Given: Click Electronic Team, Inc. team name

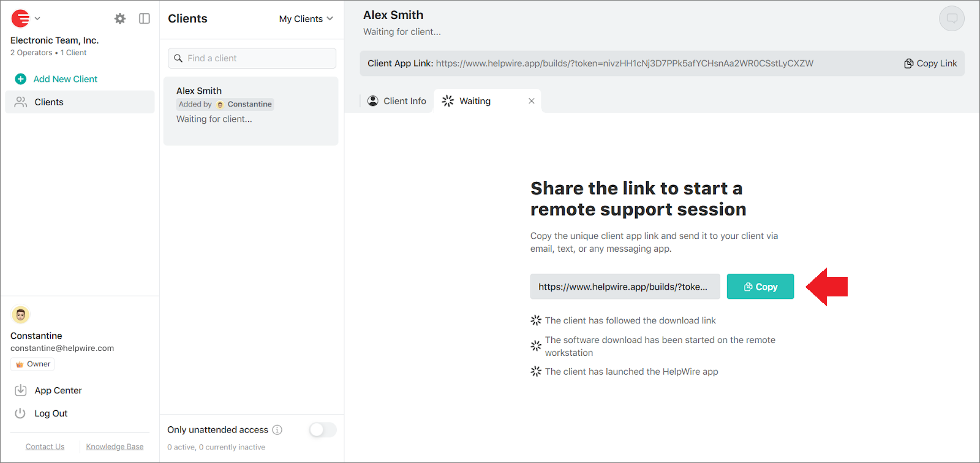Looking at the screenshot, I should click(55, 40).
